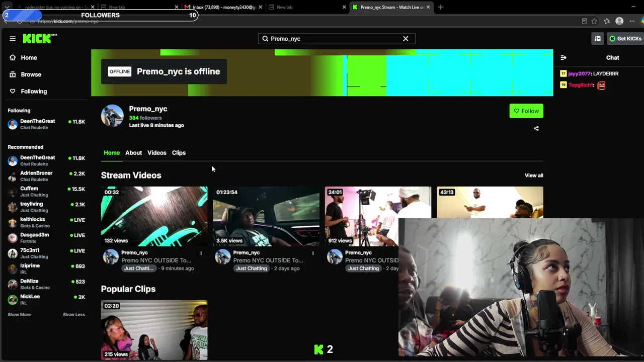Viewport: 644px width, 362px height.
Task: Select keithlocks' avatar in Recommended
Action: pyautogui.click(x=13, y=223)
